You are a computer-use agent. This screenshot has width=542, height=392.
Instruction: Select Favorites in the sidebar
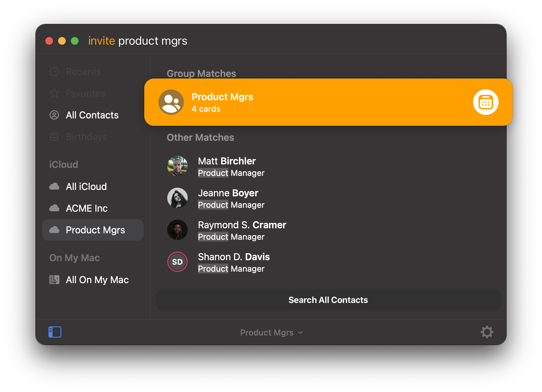click(93, 93)
